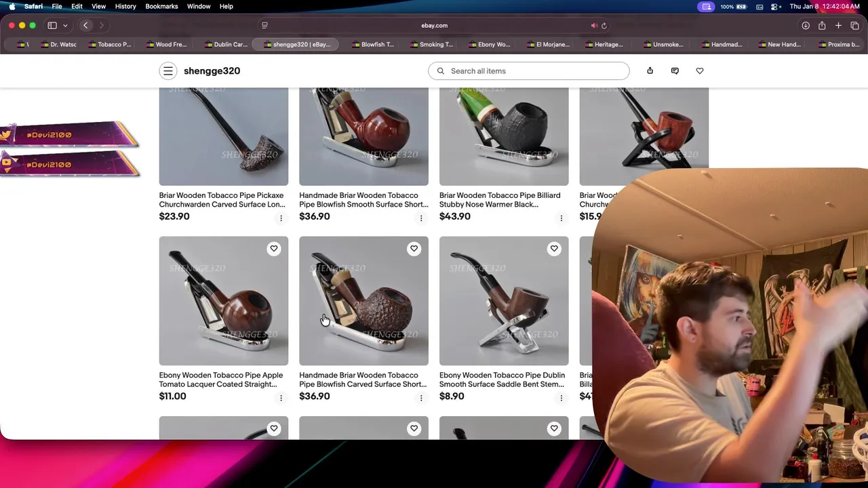868x488 pixels.
Task: Open the Ebony Dublin pipe photo
Action: click(504, 301)
